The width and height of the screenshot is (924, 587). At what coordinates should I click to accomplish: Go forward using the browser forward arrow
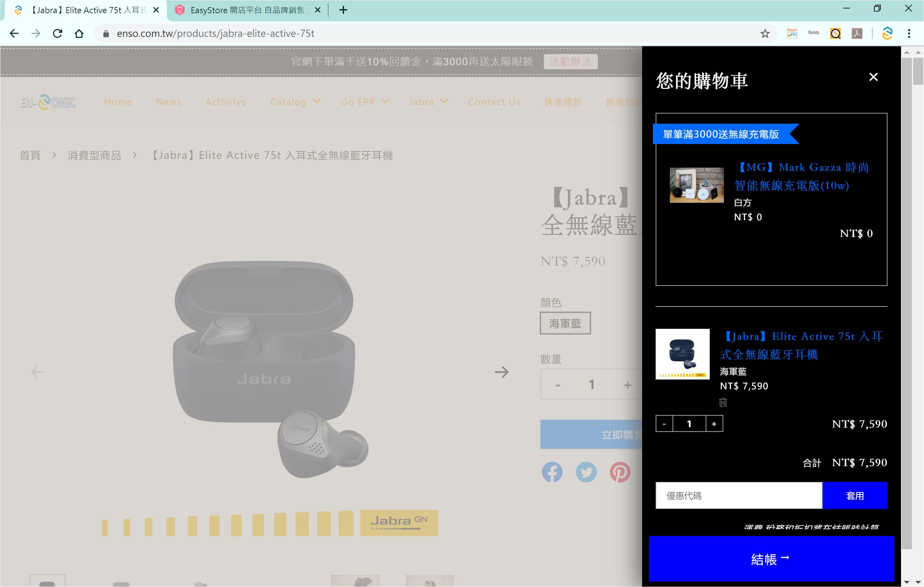click(36, 33)
